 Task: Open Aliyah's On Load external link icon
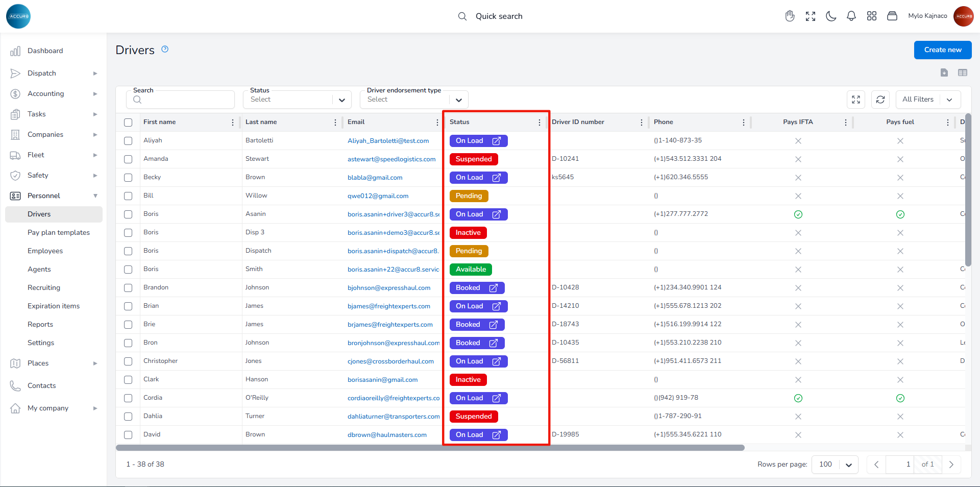click(x=496, y=141)
